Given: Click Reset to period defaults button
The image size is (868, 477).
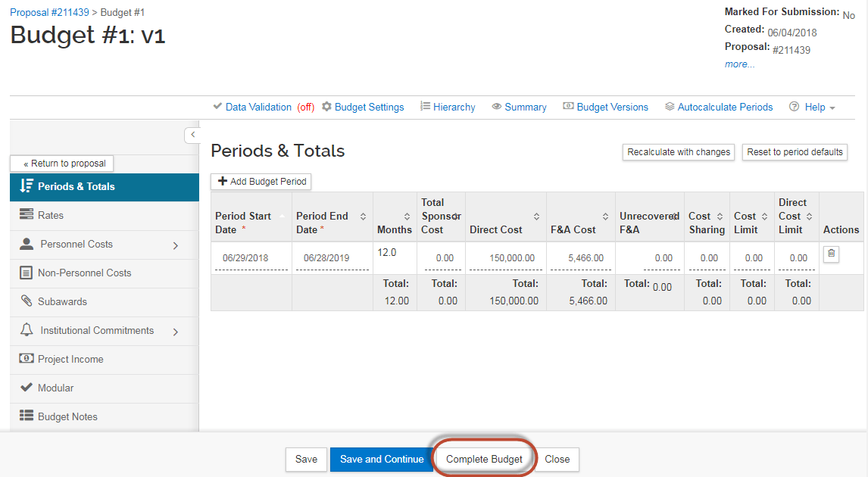Looking at the screenshot, I should tap(795, 152).
